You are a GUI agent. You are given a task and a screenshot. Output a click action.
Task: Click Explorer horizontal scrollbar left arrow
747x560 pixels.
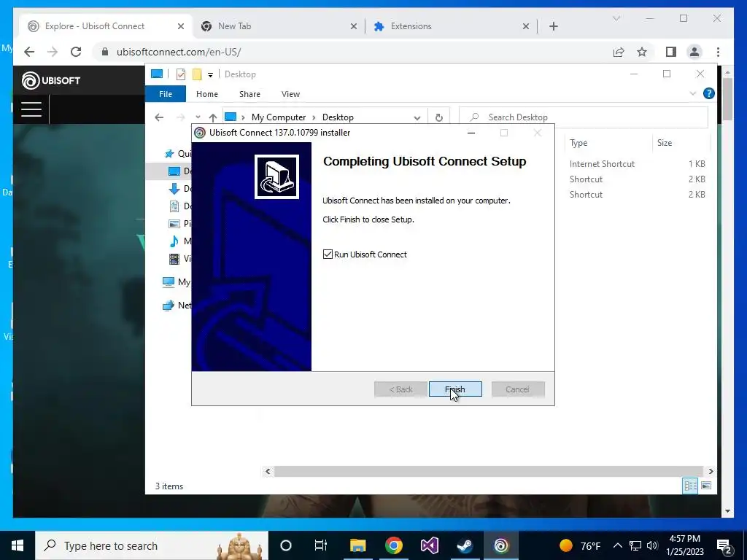tap(268, 472)
